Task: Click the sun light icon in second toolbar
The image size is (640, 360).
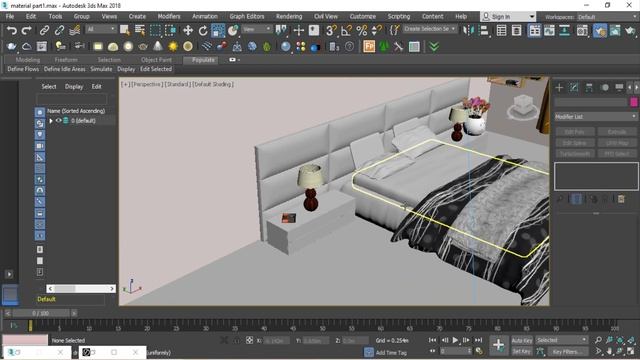Action: coord(173,47)
